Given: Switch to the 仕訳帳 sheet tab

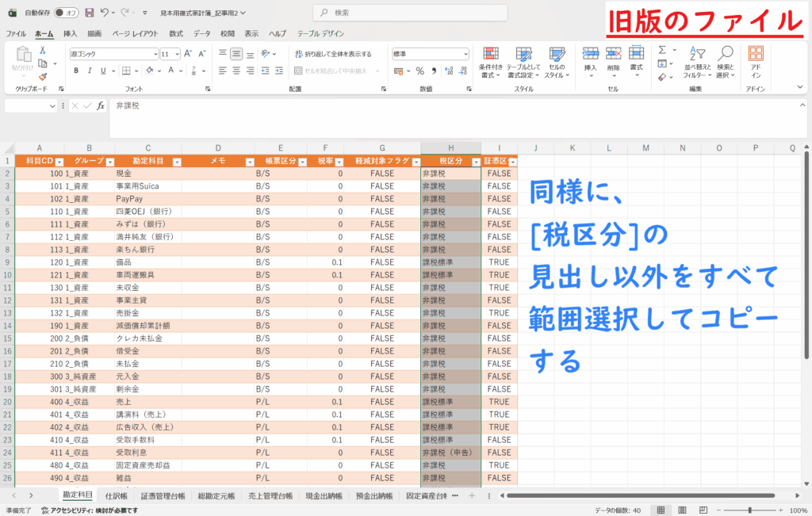Looking at the screenshot, I should tap(117, 495).
